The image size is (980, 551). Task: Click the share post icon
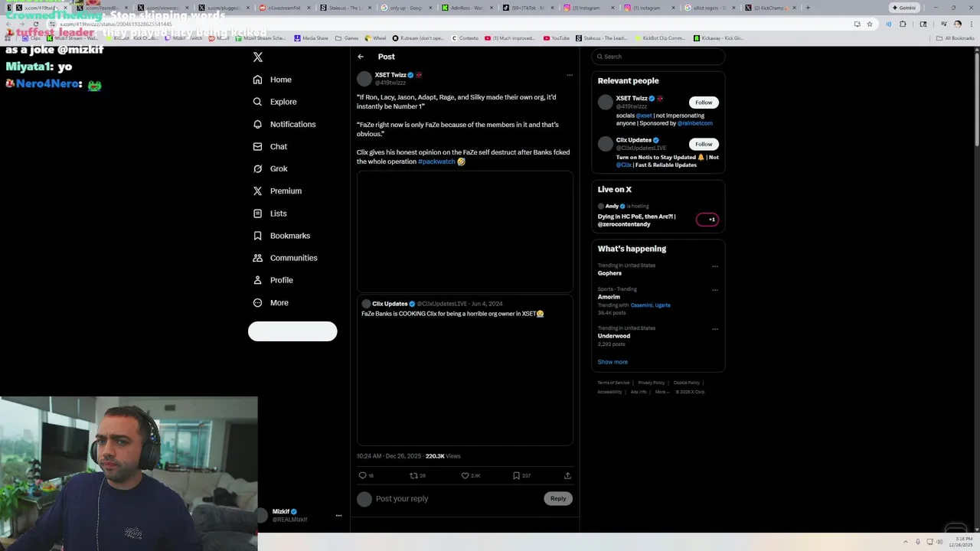(567, 475)
